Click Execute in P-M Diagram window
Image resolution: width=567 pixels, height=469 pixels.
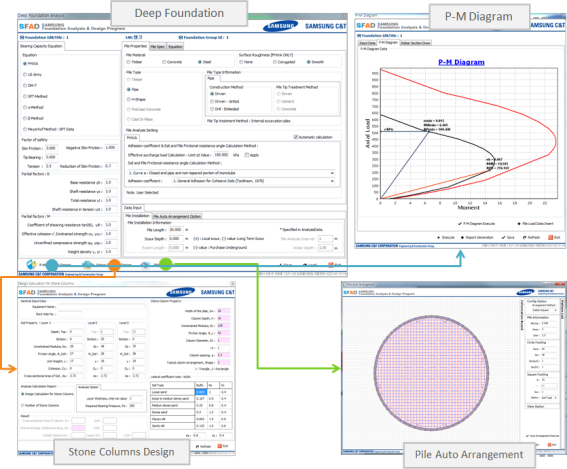[446, 238]
